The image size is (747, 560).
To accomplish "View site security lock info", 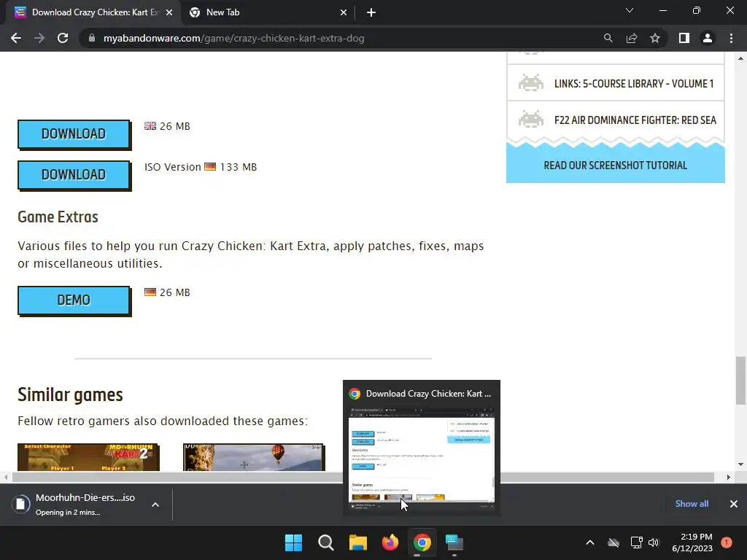I will point(92,38).
